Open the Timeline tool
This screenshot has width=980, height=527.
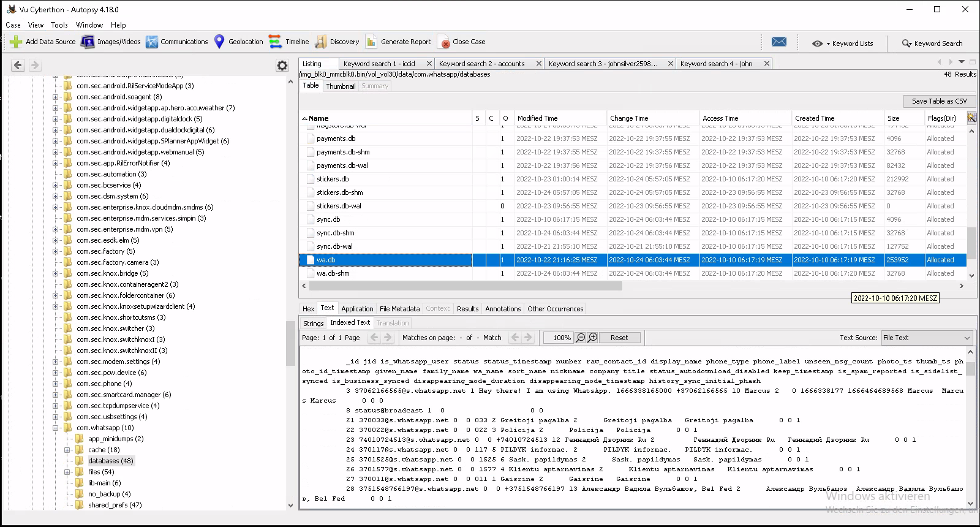pyautogui.click(x=289, y=42)
